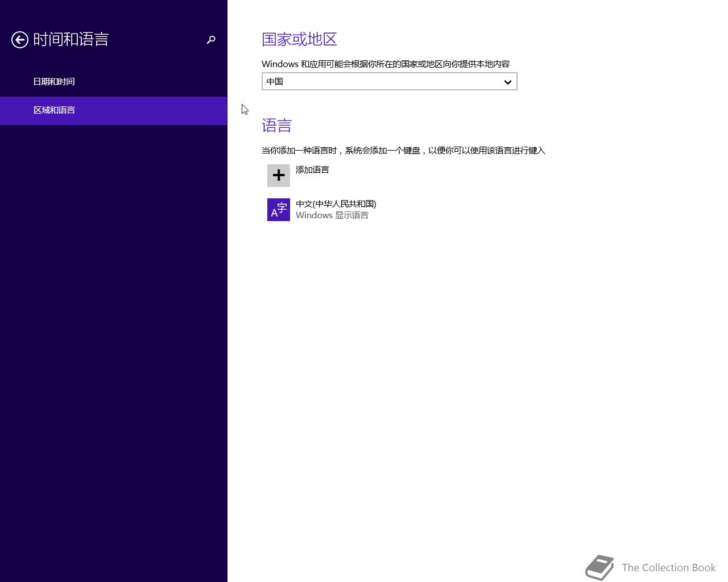Viewport: 728px width, 582px height.
Task: Expand the 中国 country dropdown
Action: click(x=390, y=81)
